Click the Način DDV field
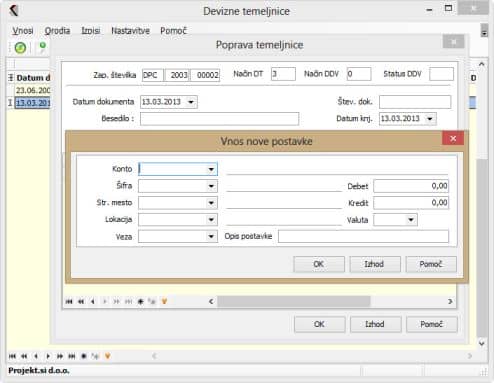 pos(359,74)
